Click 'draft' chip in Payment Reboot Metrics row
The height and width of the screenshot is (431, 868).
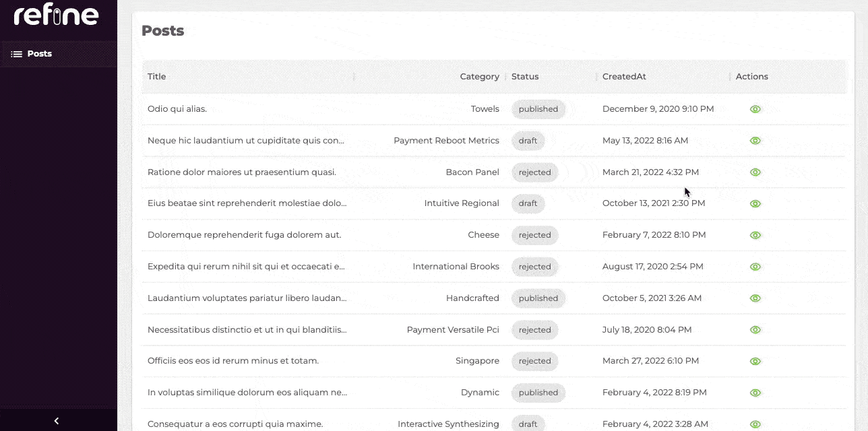[x=528, y=141]
